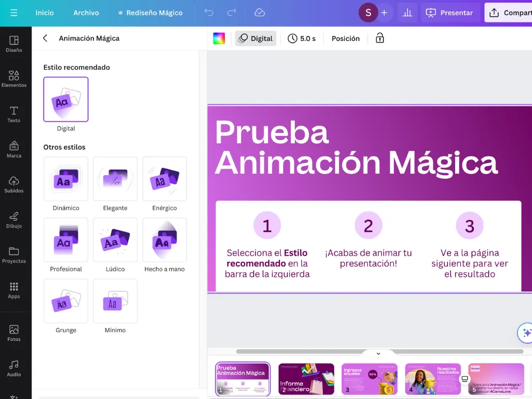Image resolution: width=532 pixels, height=399 pixels.
Task: Select page 1 thumbnail Prueba Animación Mágica
Action: pos(243,379)
